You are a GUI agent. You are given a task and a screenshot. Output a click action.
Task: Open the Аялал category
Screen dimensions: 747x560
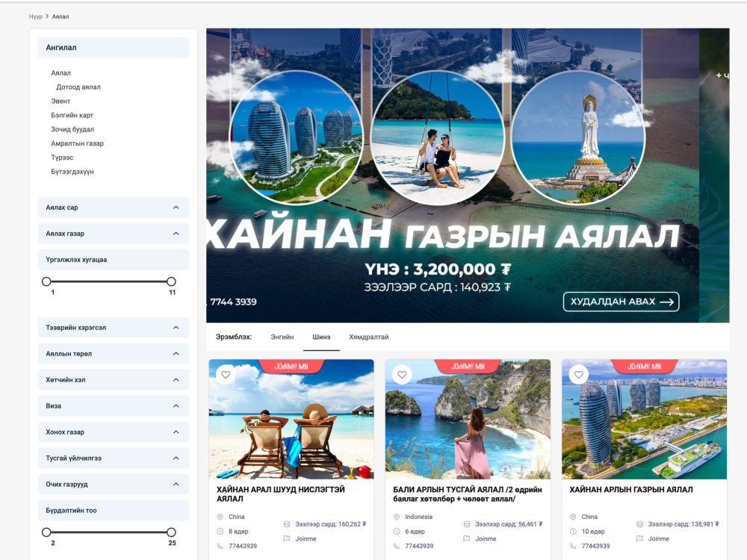pyautogui.click(x=61, y=73)
